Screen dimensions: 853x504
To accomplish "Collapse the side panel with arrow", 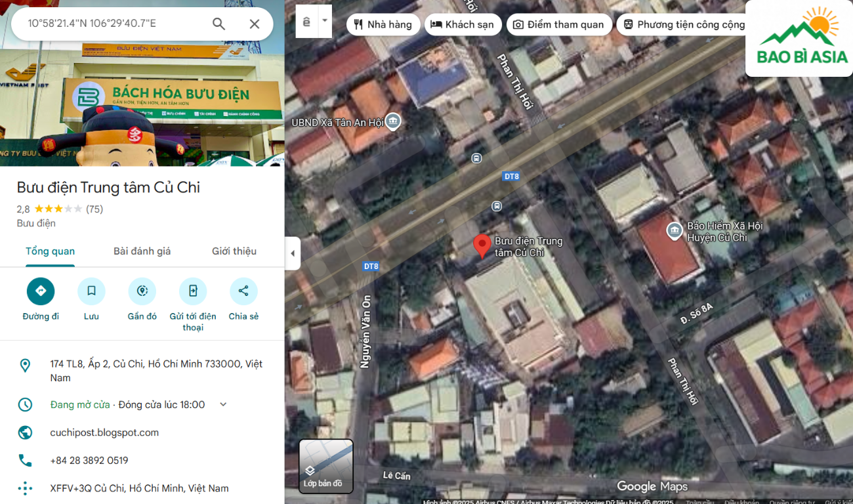I will point(293,253).
